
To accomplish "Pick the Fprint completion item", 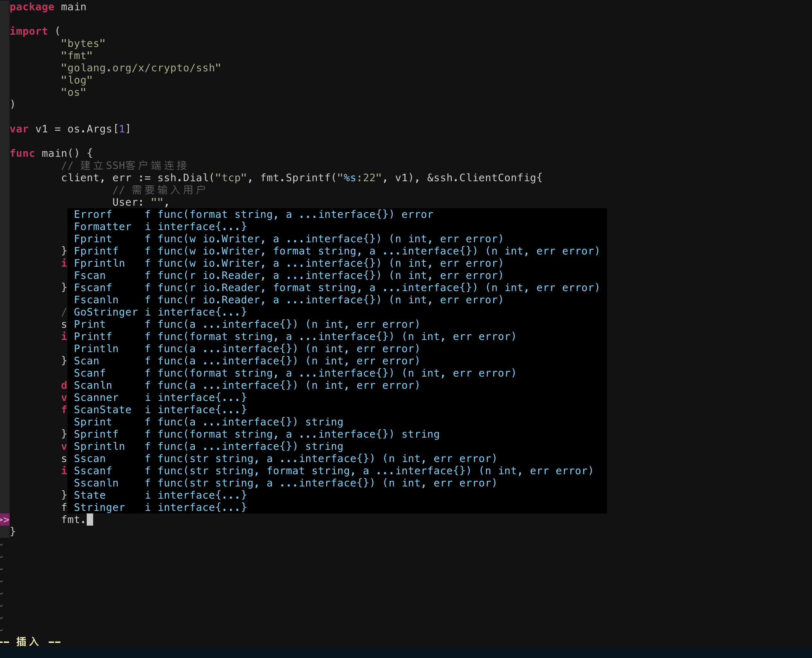I will tap(337, 239).
